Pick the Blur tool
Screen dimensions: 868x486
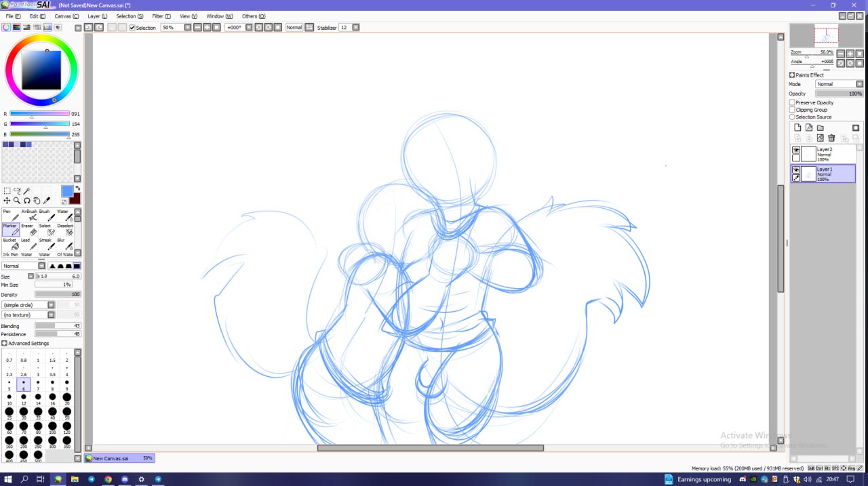pyautogui.click(x=65, y=243)
